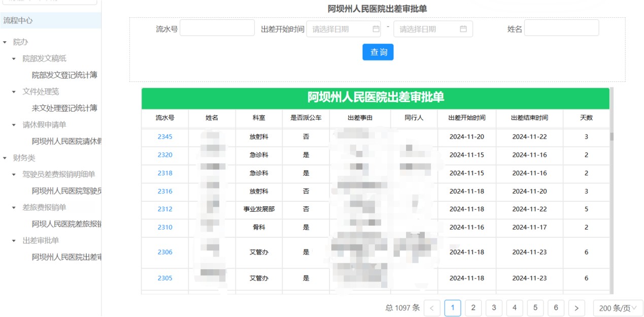Collapse the 出差审批单 node
Image resolution: width=644 pixels, height=317 pixels.
pyautogui.click(x=14, y=241)
